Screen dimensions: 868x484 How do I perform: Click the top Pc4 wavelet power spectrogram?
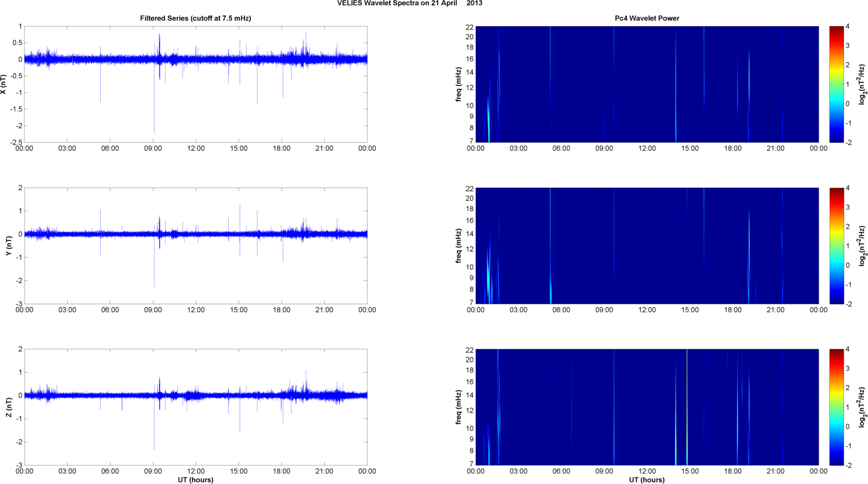(x=647, y=84)
